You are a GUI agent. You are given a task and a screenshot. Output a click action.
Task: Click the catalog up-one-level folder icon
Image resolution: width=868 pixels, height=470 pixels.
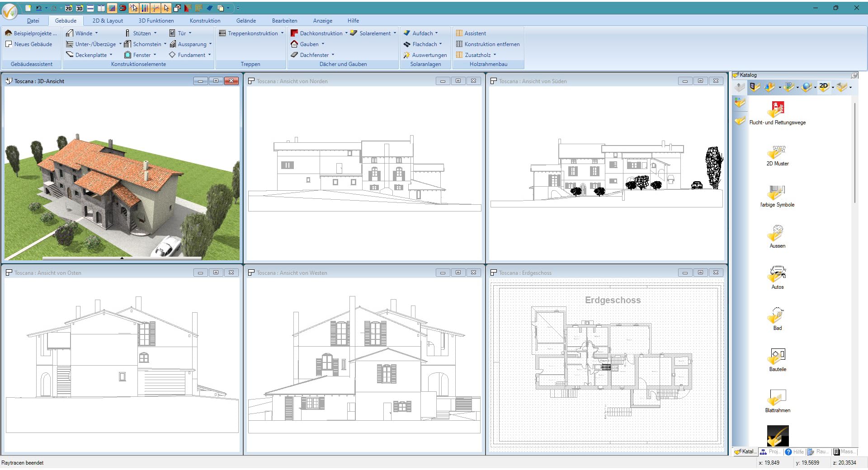740,87
